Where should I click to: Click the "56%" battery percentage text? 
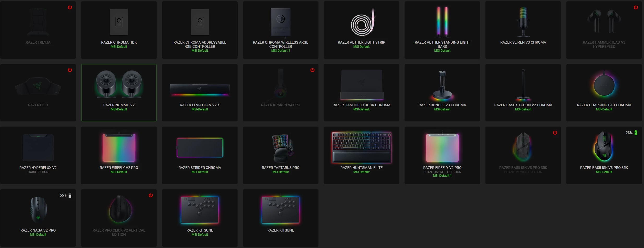pyautogui.click(x=63, y=195)
